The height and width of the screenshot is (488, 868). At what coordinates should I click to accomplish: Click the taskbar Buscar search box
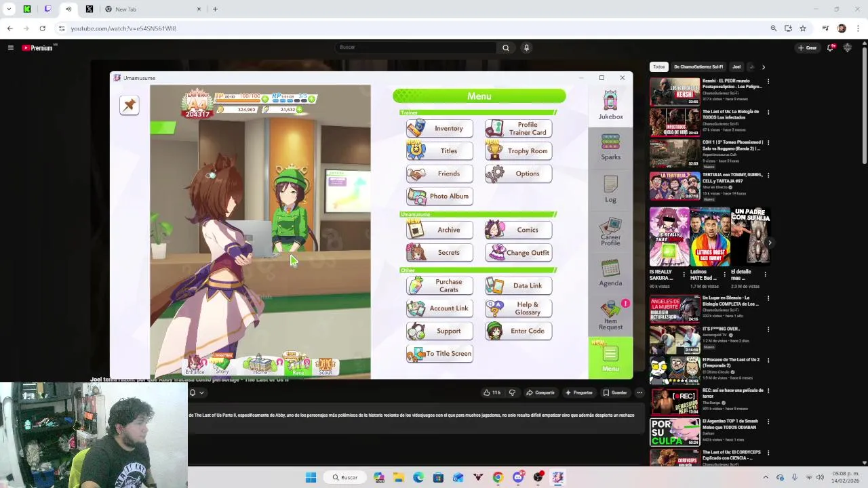pyautogui.click(x=344, y=477)
